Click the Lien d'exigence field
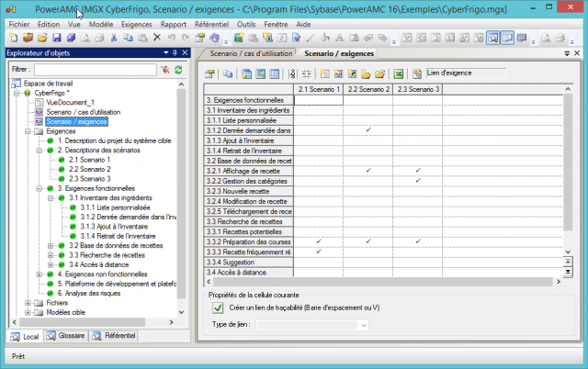This screenshot has width=588, height=369. 466,73
